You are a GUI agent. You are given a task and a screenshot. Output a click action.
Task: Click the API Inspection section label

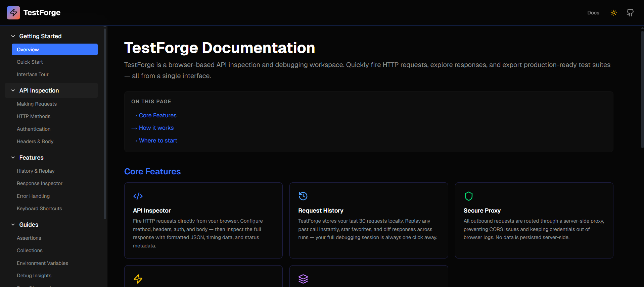pos(39,91)
